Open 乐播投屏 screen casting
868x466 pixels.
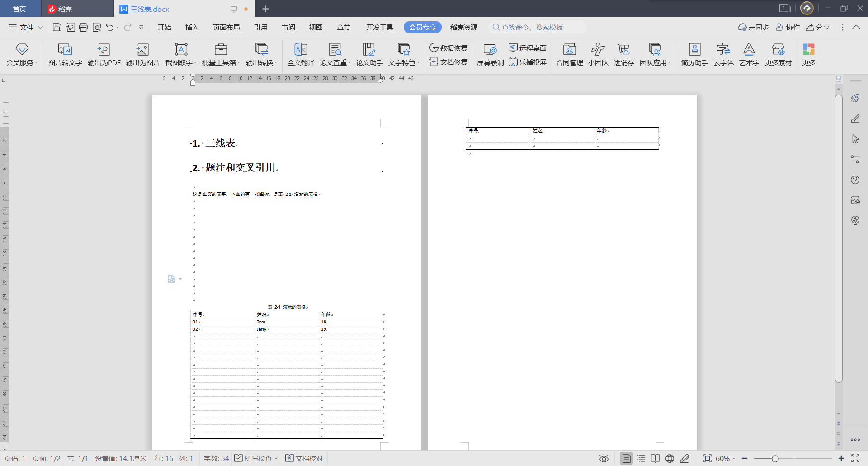(528, 62)
